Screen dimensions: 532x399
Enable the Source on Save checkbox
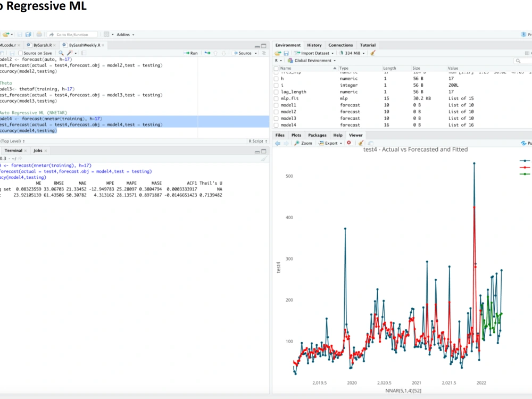20,53
